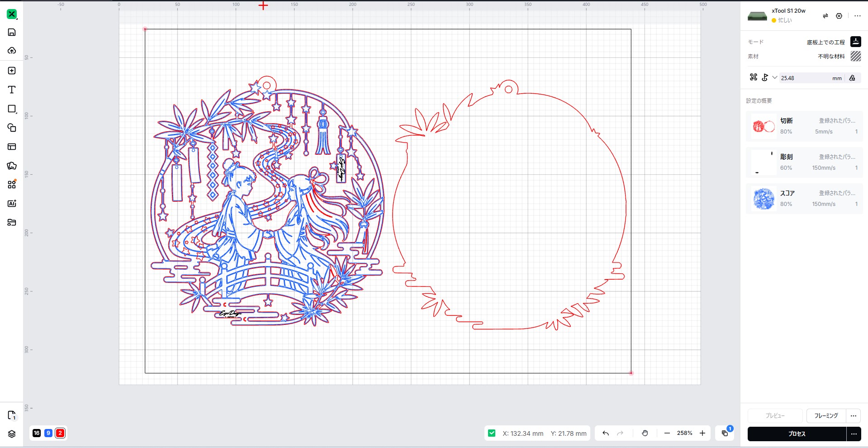
Task: Open the canvas pages icon
Action: click(x=12, y=415)
